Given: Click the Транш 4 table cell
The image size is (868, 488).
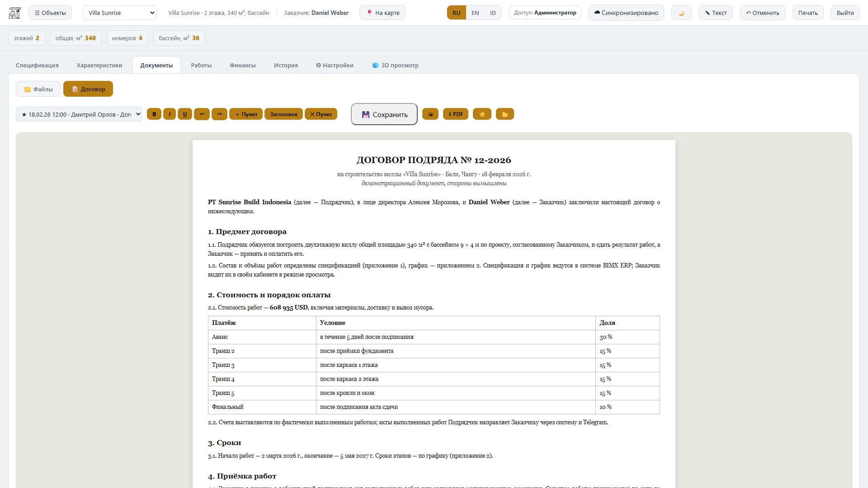Looking at the screenshot, I should pyautogui.click(x=262, y=379).
